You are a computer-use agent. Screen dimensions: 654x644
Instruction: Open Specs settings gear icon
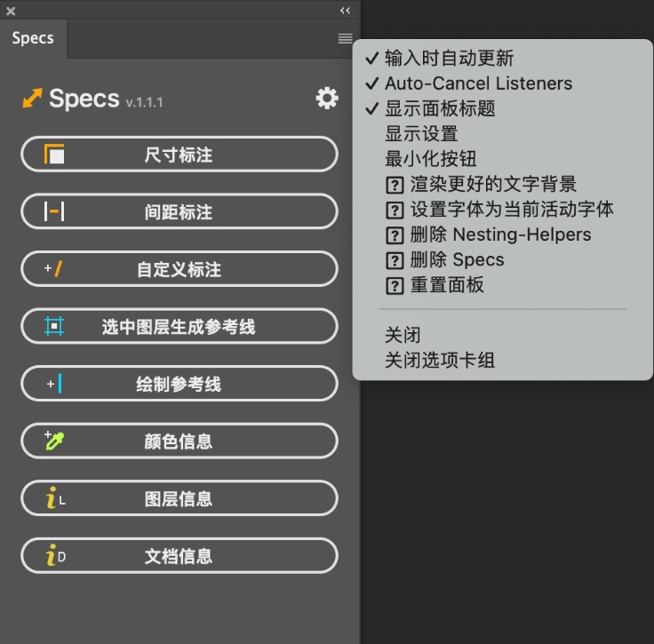coord(327,99)
